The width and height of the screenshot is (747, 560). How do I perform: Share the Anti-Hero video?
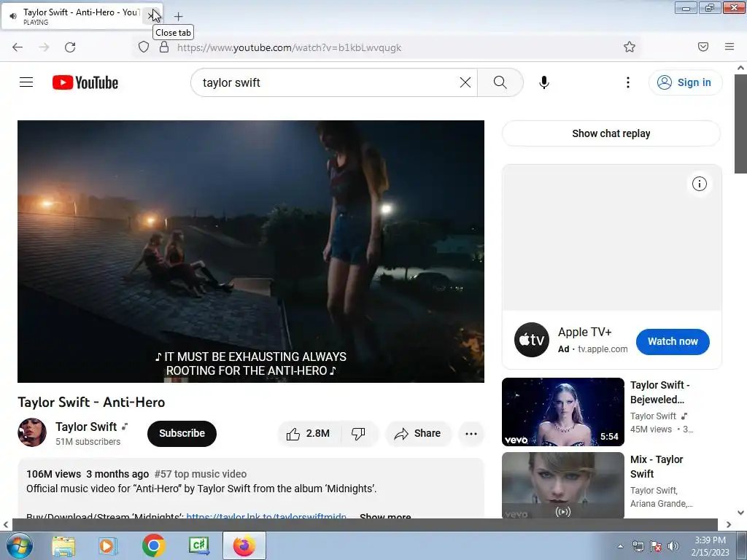(418, 433)
